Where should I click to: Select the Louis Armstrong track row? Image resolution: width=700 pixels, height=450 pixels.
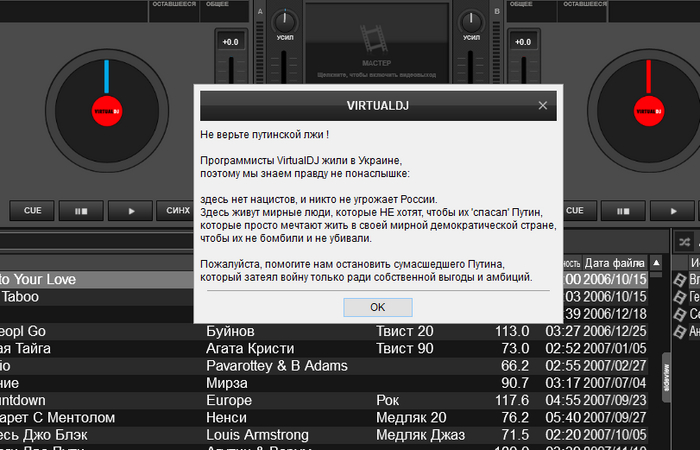pyautogui.click(x=300, y=435)
